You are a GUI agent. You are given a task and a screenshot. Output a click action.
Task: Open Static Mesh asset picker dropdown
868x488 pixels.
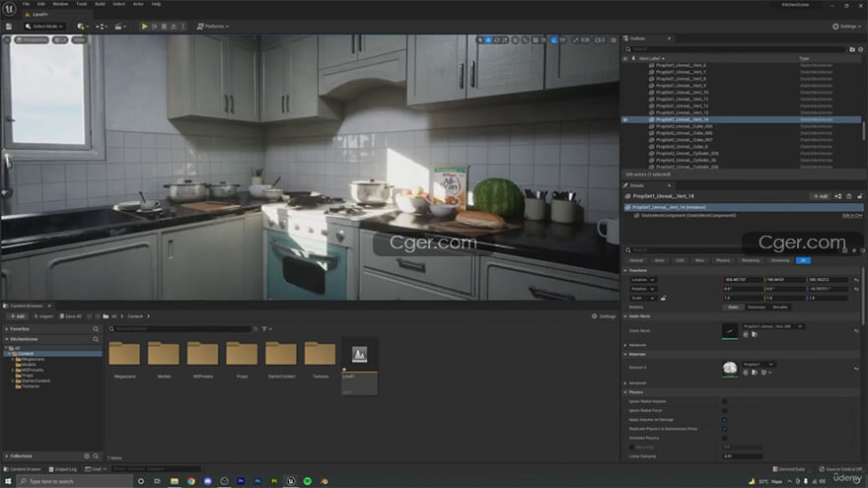coord(773,326)
